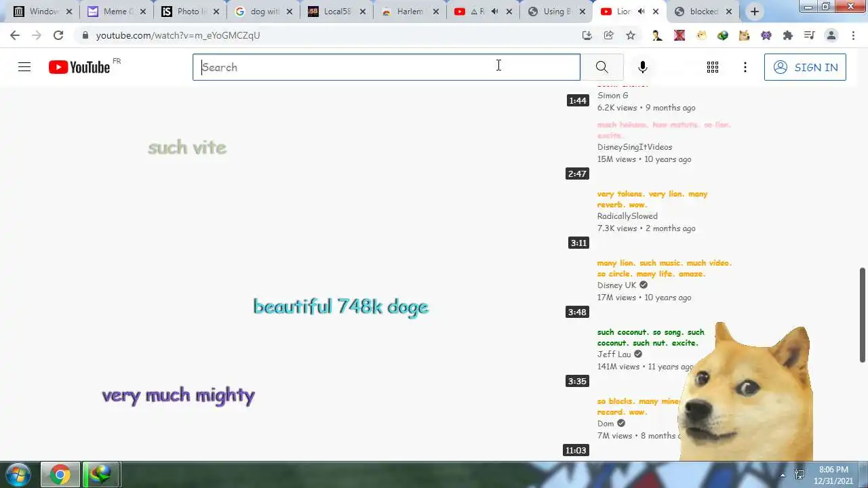
Task: Open the clock showing 8:06 PM
Action: point(833,475)
